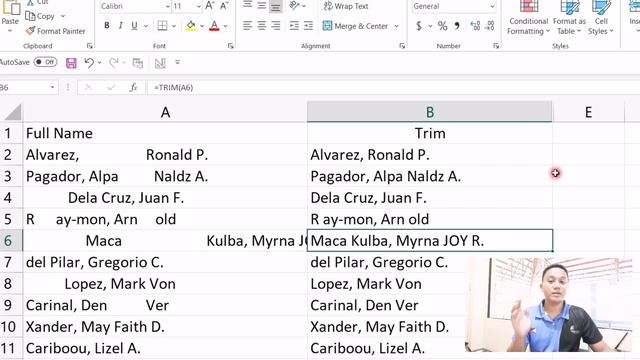Image resolution: width=640 pixels, height=360 pixels.
Task: Align text right
Action: click(276, 26)
